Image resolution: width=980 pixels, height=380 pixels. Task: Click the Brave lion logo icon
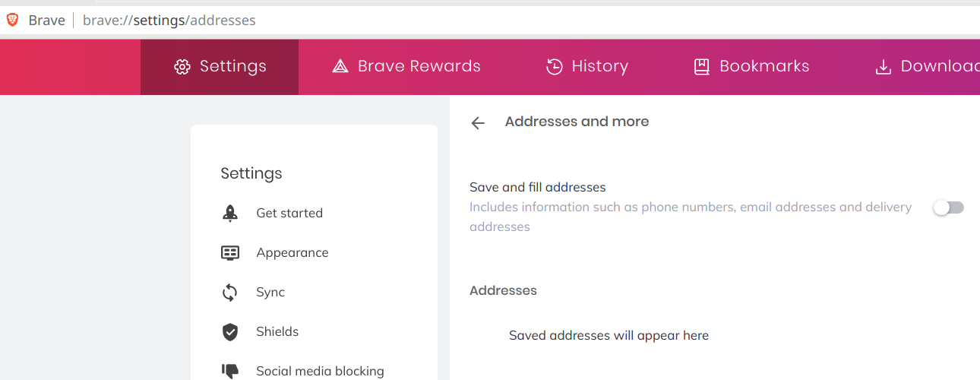click(12, 20)
